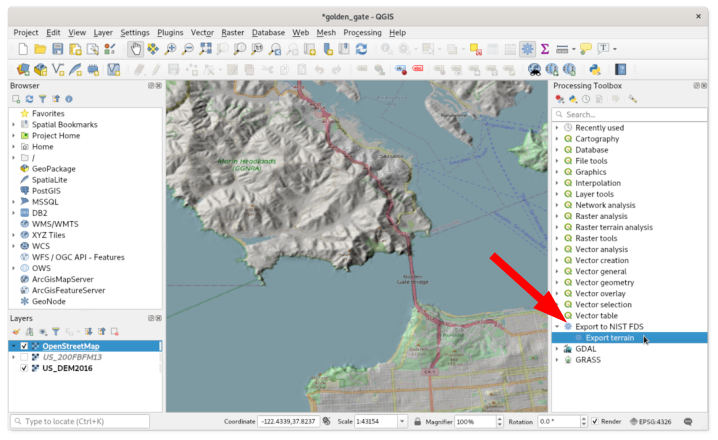Screen dimensions: 718x440
Task: Open Toolbox History clock icon
Action: (x=586, y=99)
